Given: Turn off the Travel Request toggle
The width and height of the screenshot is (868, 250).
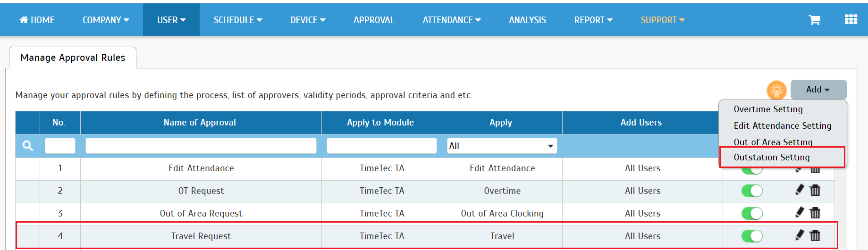Looking at the screenshot, I should 752,236.
